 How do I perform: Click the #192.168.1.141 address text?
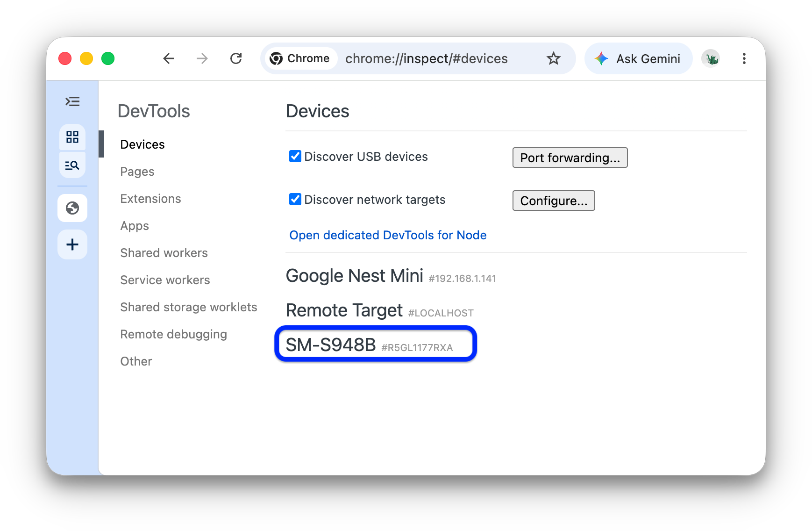pyautogui.click(x=463, y=279)
